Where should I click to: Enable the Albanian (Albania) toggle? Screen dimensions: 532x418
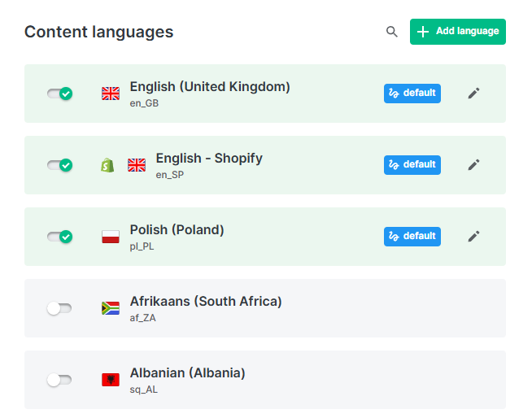[x=59, y=380]
